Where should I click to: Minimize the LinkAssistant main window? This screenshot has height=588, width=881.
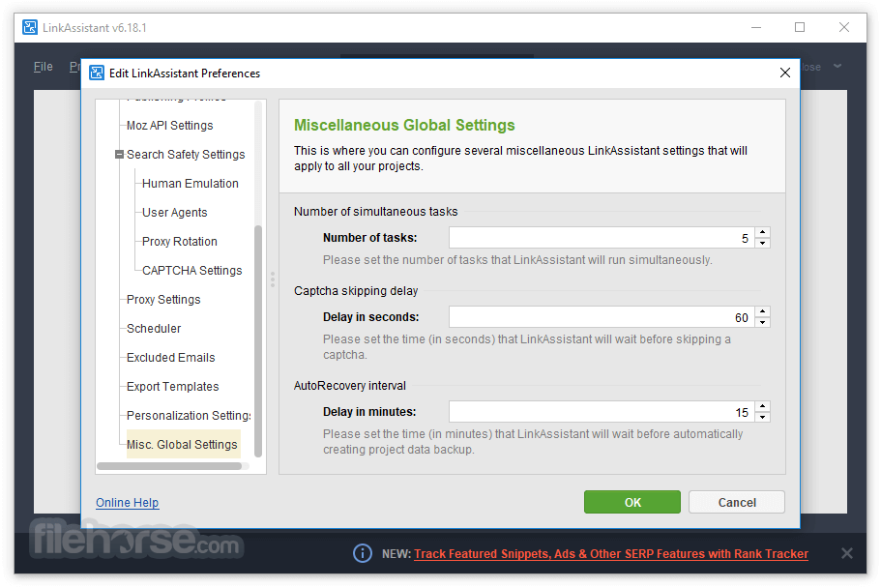pos(756,27)
